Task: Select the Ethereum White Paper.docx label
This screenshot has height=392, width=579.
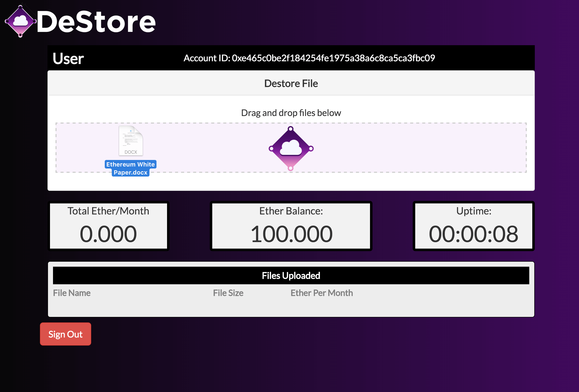Action: [x=130, y=168]
